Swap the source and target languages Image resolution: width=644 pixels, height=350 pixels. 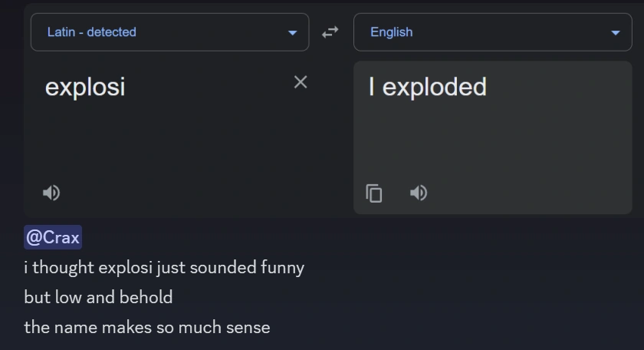[x=330, y=32]
